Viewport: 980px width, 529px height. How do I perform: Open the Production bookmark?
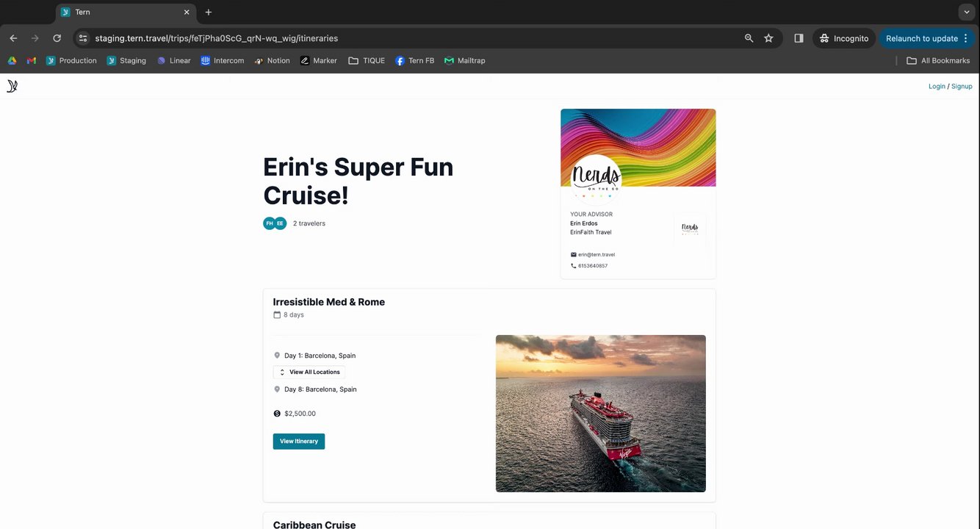71,60
